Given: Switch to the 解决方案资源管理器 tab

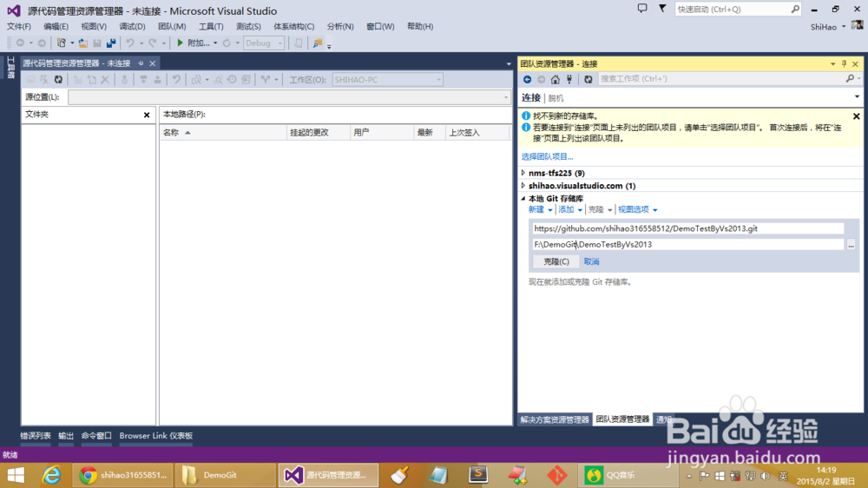Looking at the screenshot, I should click(x=555, y=419).
